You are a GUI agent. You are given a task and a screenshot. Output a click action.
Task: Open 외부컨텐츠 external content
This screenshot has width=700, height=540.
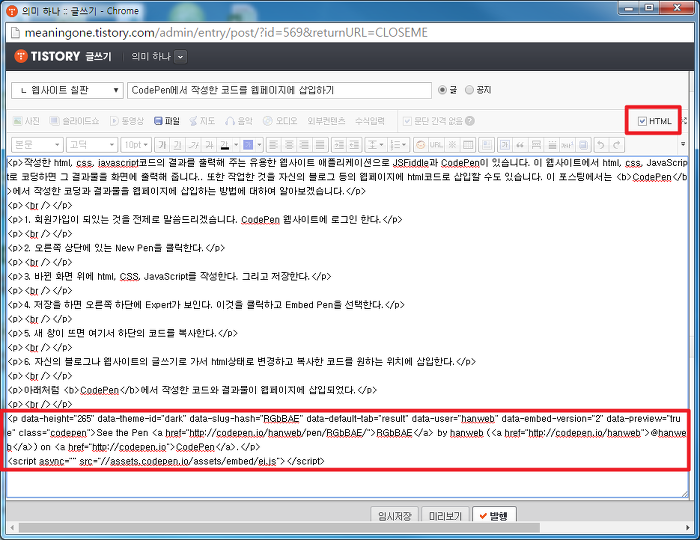[x=326, y=121]
